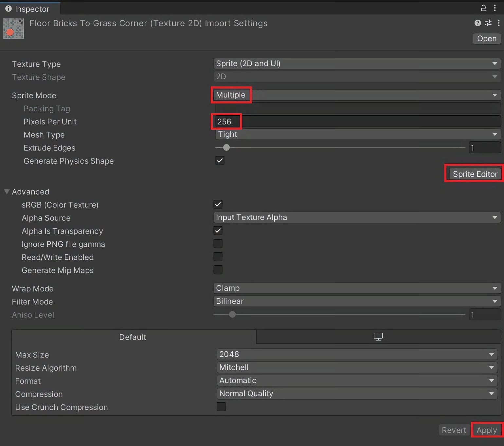The height and width of the screenshot is (446, 504).
Task: Switch to the standalone monitor platform tab
Action: pyautogui.click(x=378, y=337)
